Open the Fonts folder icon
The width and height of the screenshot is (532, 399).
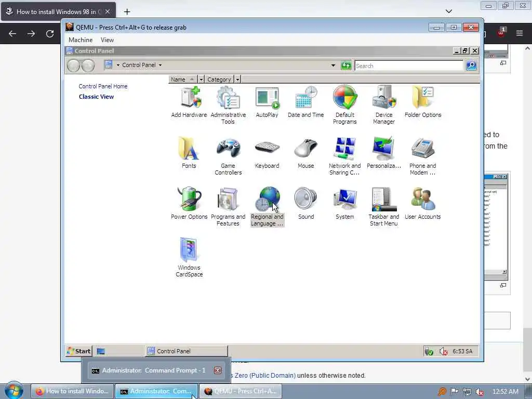click(x=189, y=153)
